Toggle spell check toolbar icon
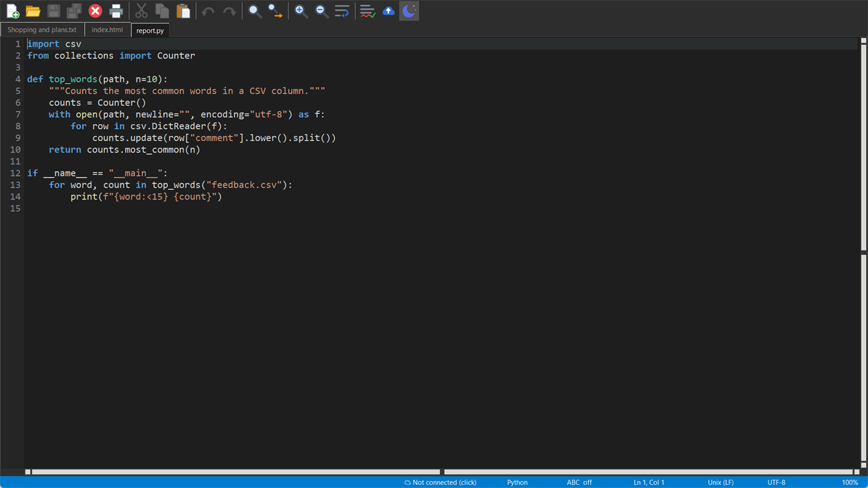Screen dimensions: 868x488 367,11
